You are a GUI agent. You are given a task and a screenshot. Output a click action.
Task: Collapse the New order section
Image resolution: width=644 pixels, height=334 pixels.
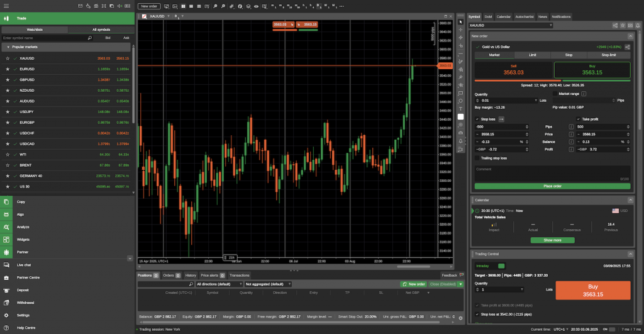click(x=630, y=36)
